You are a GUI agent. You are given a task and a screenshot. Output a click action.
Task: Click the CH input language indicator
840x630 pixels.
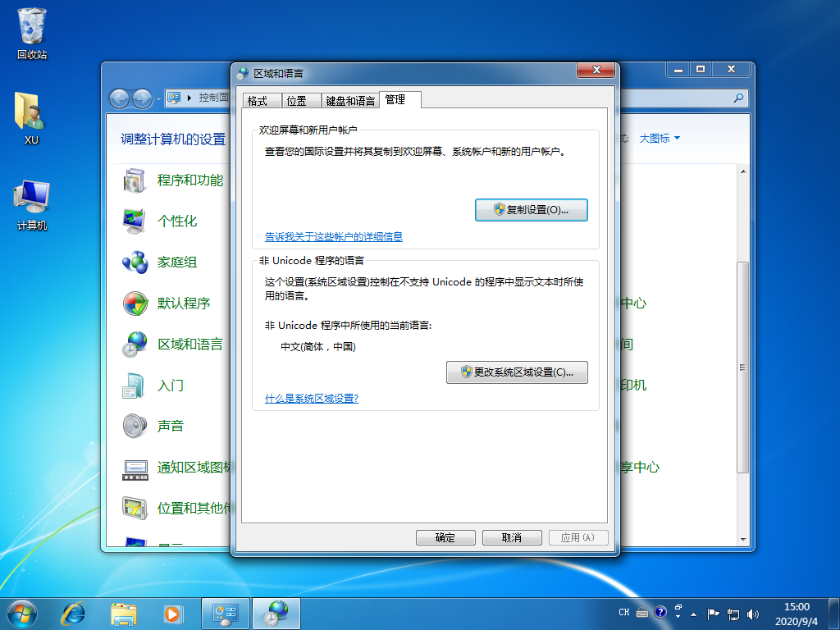click(x=624, y=612)
